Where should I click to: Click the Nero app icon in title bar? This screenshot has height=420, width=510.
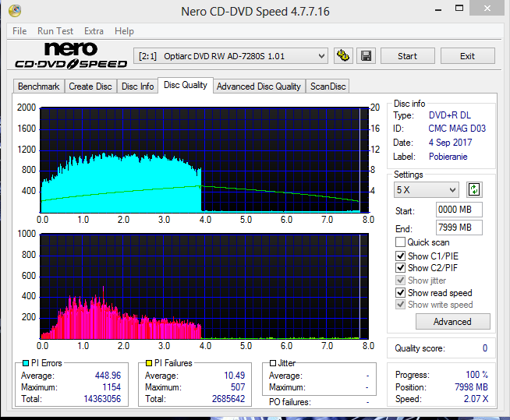click(x=15, y=11)
